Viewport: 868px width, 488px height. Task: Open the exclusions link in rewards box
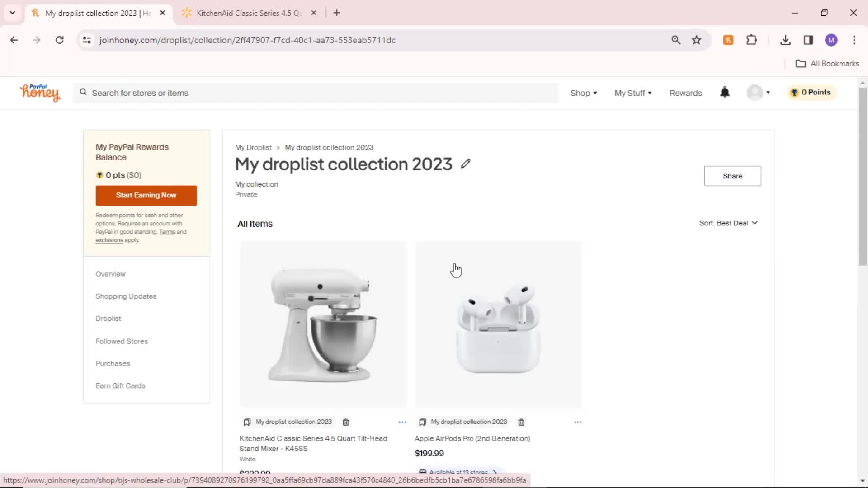[109, 240]
